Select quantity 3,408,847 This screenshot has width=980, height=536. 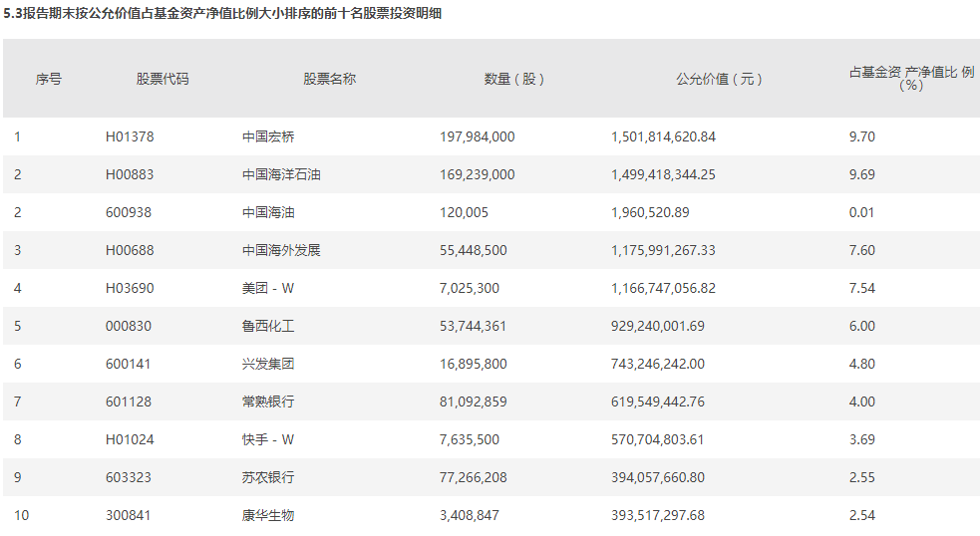[x=470, y=516]
